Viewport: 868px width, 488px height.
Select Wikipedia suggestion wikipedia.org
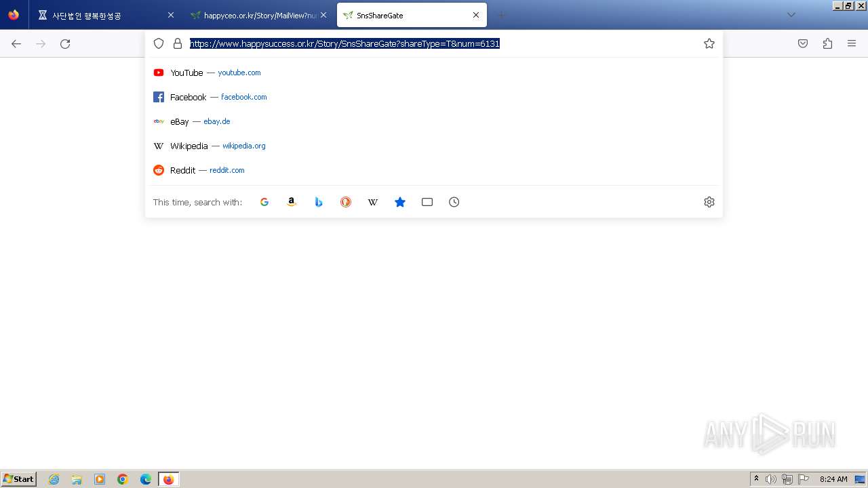(434, 146)
